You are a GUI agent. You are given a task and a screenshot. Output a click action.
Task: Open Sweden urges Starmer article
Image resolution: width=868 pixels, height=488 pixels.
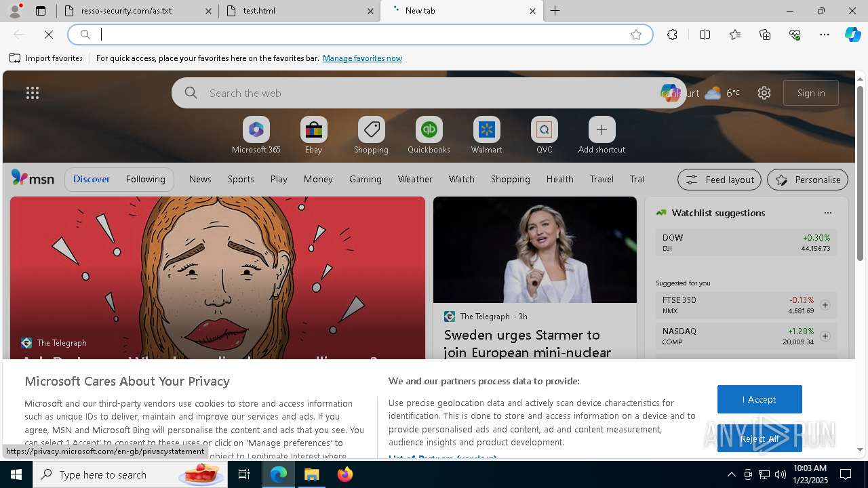528,344
